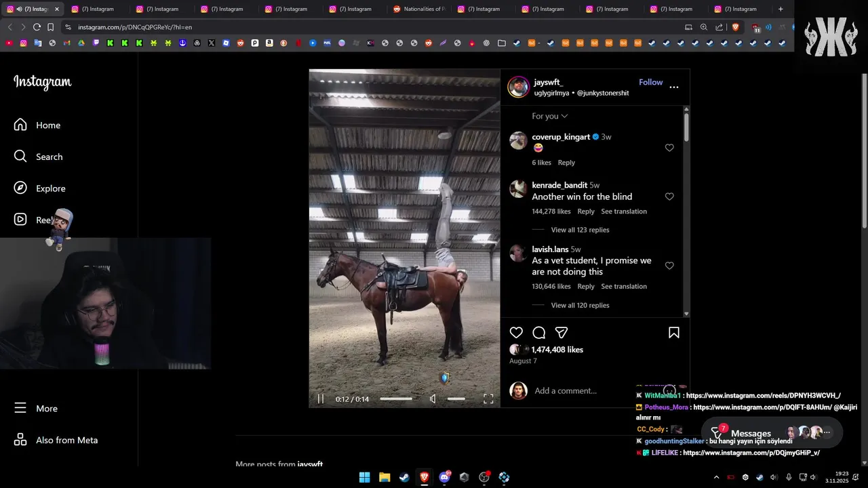868x488 pixels.
Task: Open comment bubble icon under post
Action: [539, 333]
